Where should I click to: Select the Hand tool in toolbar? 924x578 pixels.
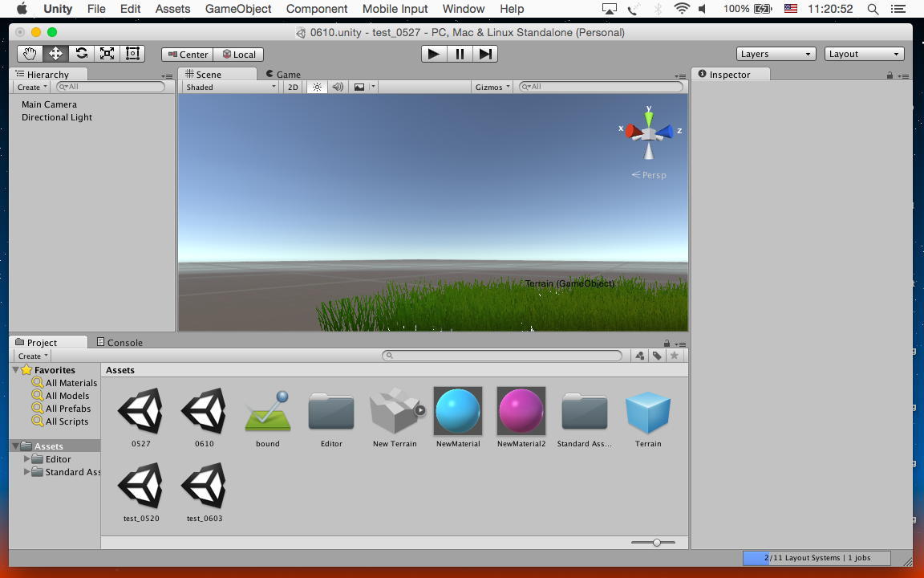30,54
